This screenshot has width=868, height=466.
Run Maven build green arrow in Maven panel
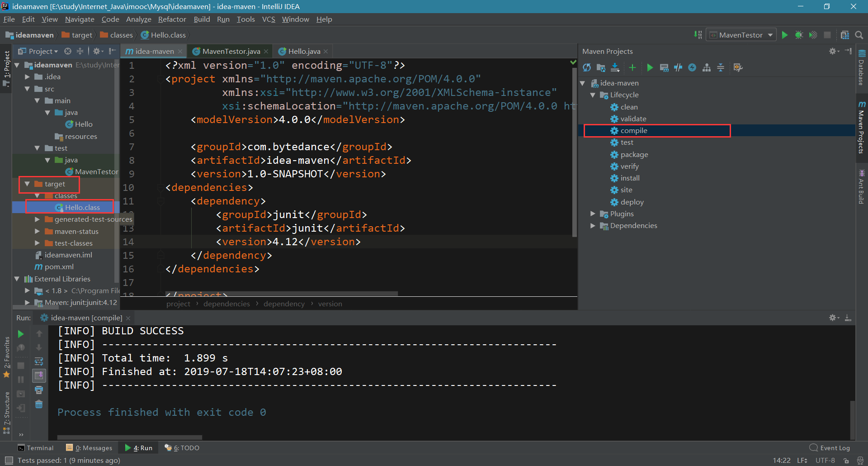click(x=650, y=68)
